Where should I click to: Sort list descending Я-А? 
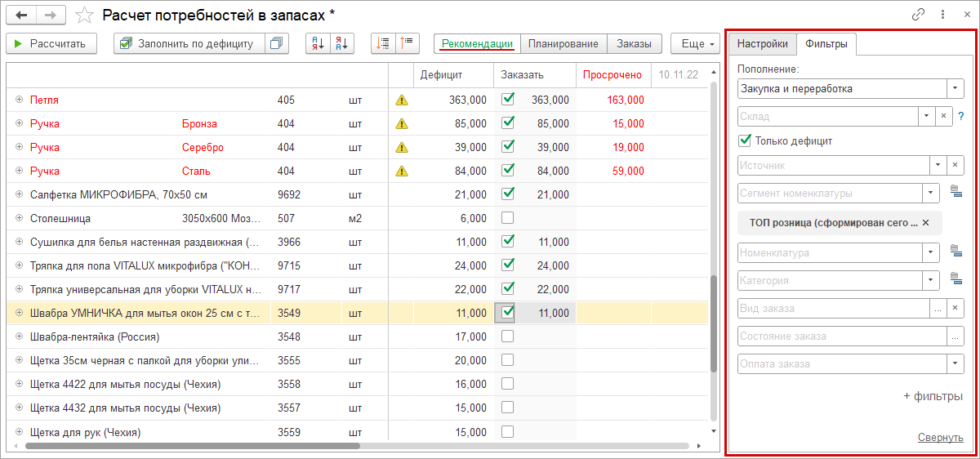tap(343, 44)
